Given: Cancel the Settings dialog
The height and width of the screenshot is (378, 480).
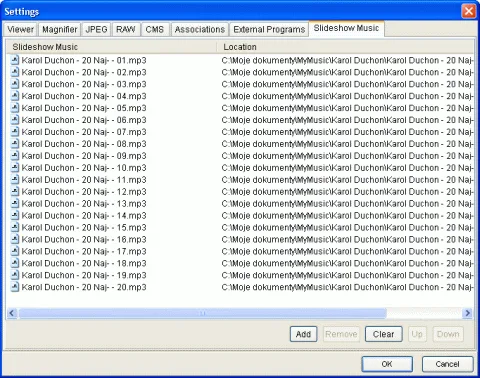Looking at the screenshot, I should [447, 364].
